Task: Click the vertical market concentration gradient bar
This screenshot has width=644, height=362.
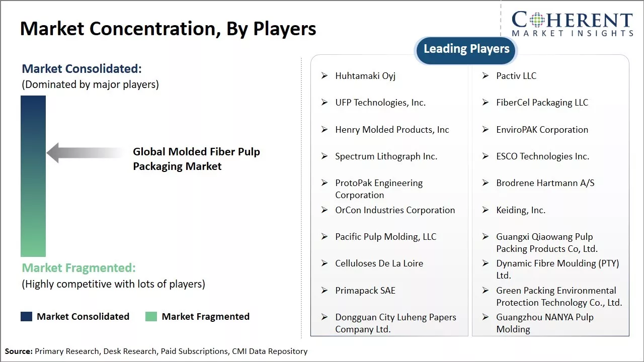Action: click(x=33, y=176)
